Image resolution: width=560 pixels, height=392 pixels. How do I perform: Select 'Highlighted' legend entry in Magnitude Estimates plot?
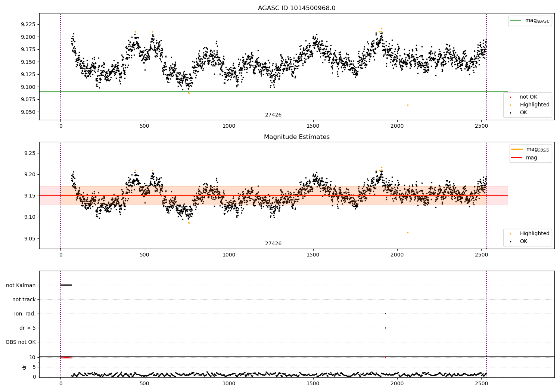pyautogui.click(x=535, y=234)
